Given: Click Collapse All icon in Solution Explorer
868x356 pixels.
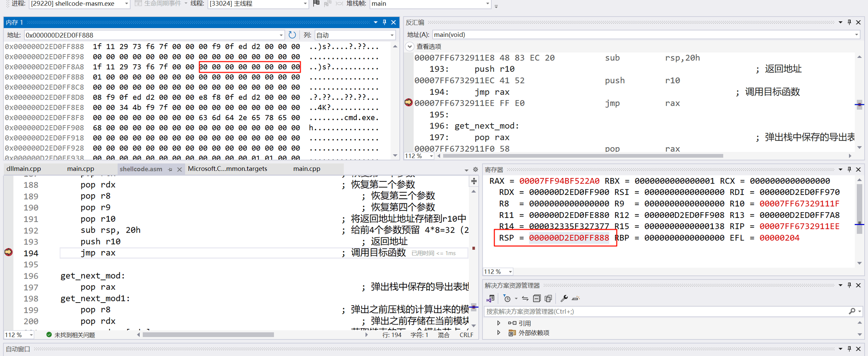Looking at the screenshot, I should [536, 298].
